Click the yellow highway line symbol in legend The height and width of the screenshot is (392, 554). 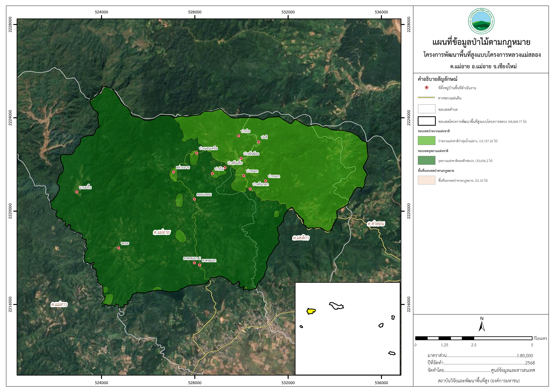tap(426, 97)
